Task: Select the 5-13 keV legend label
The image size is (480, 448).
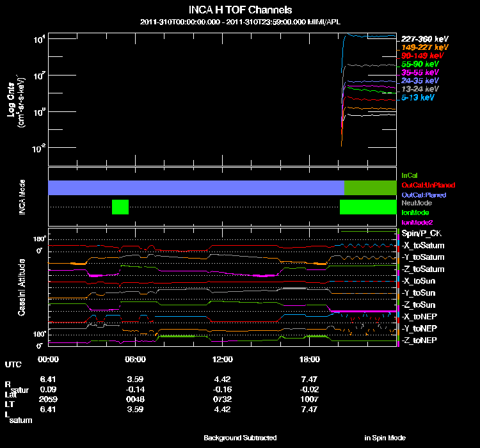Action: pos(417,97)
